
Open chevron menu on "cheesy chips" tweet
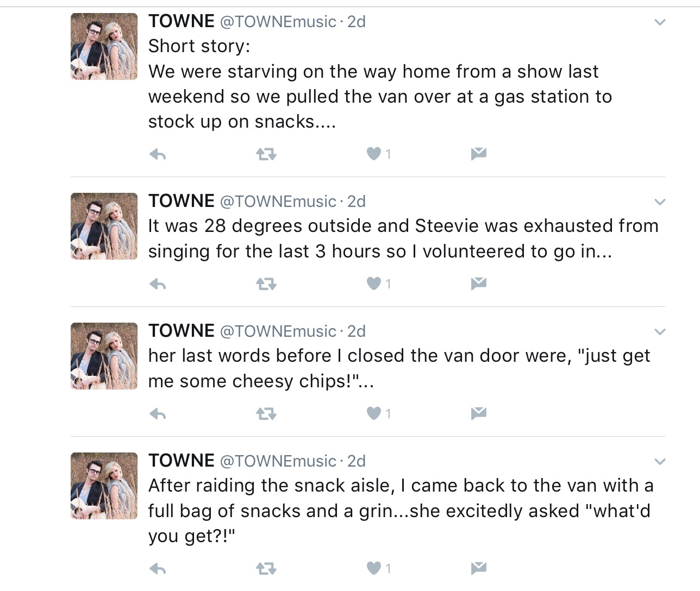pos(660,332)
